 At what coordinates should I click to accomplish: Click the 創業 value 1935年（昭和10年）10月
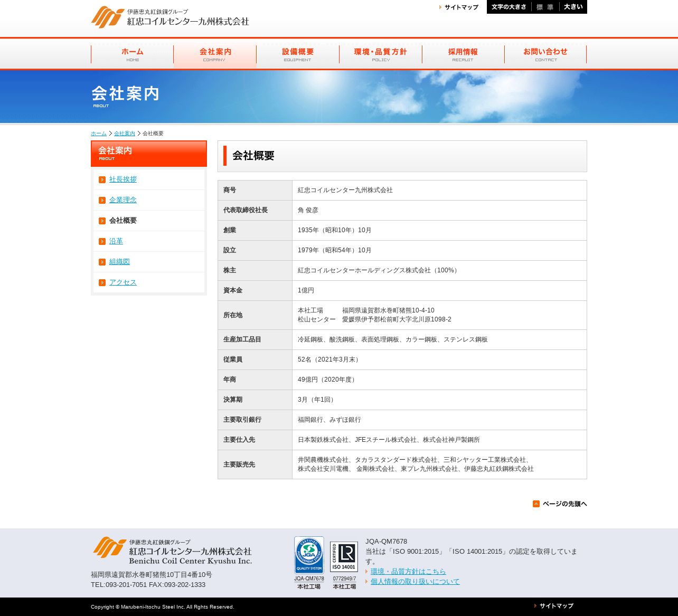[x=335, y=230]
